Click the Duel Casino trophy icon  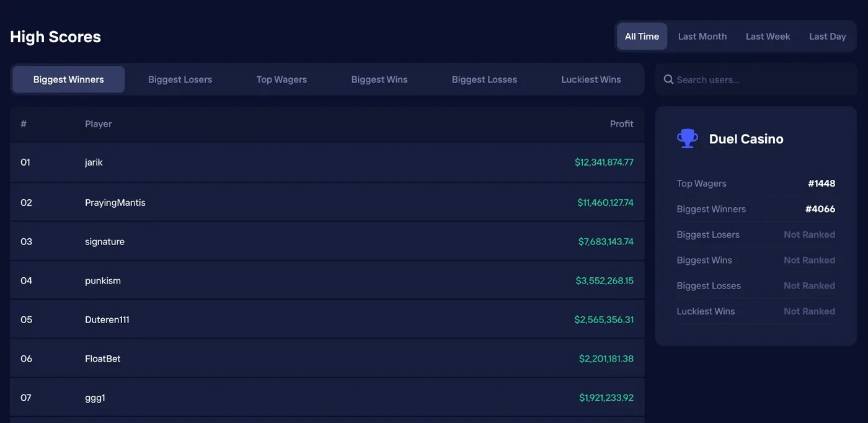tap(688, 138)
